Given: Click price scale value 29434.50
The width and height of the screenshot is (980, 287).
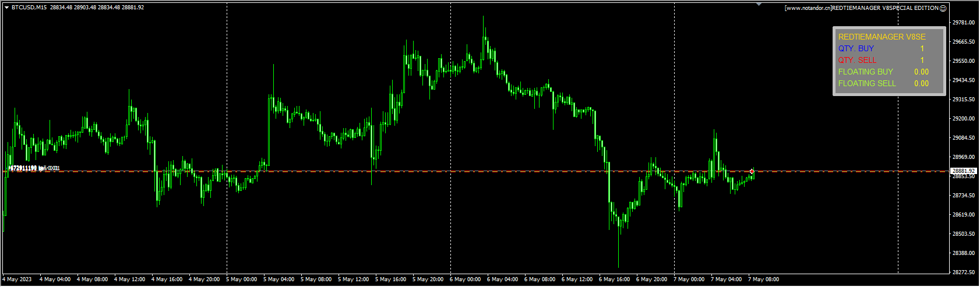Looking at the screenshot, I should point(964,80).
